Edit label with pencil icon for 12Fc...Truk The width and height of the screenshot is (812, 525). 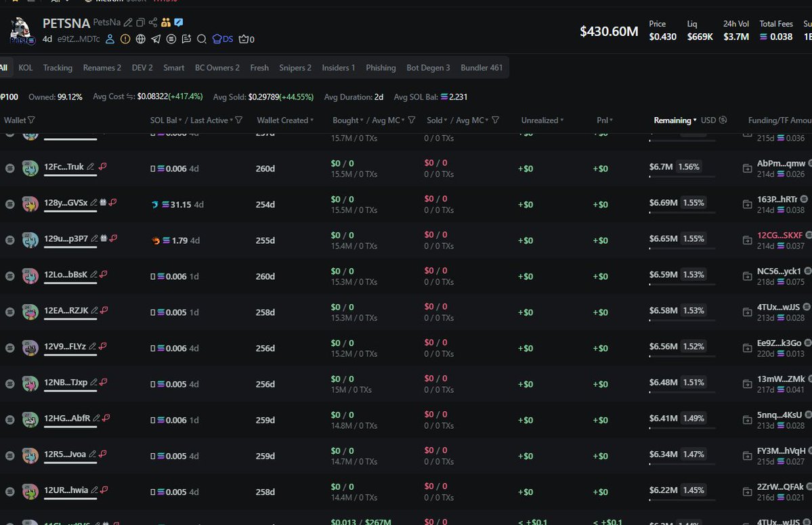pyautogui.click(x=91, y=167)
